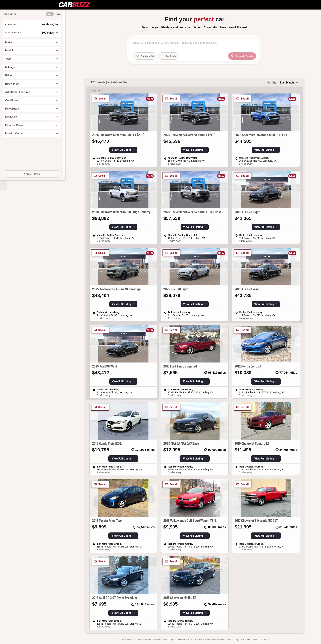Expand the Additional Features filter
The height and width of the screenshot is (644, 321).
(x=32, y=92)
